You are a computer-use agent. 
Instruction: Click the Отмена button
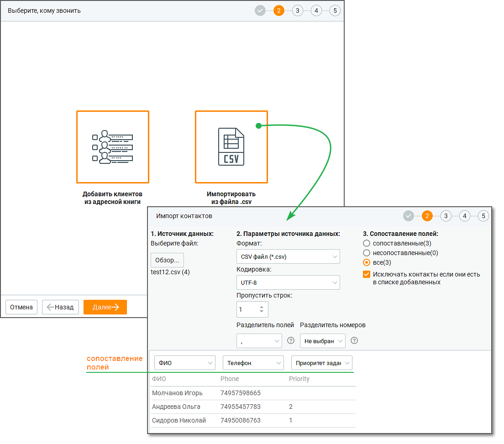(x=21, y=307)
